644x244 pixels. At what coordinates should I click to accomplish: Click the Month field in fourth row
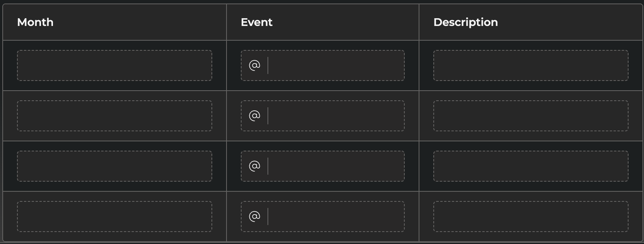point(114,217)
